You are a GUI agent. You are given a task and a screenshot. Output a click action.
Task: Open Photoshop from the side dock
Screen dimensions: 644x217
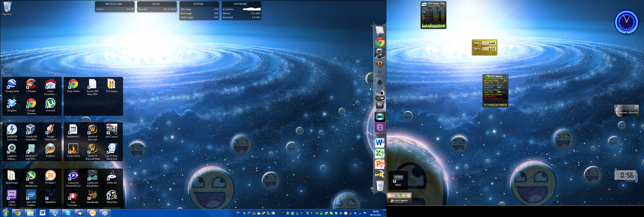pos(380,105)
